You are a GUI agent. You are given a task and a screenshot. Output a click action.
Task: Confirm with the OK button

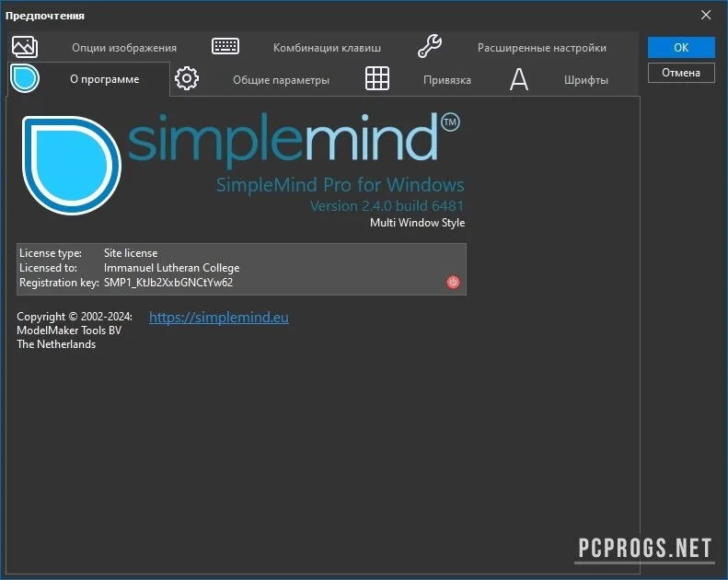(681, 47)
